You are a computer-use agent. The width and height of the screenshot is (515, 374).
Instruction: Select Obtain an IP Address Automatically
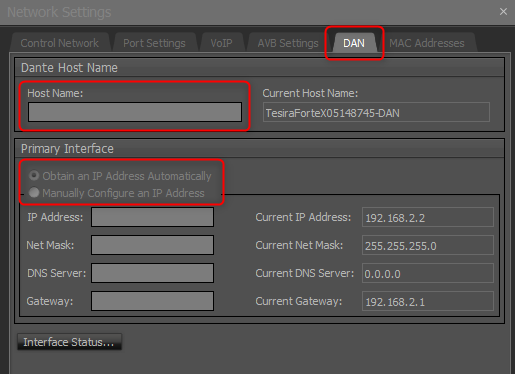point(120,176)
